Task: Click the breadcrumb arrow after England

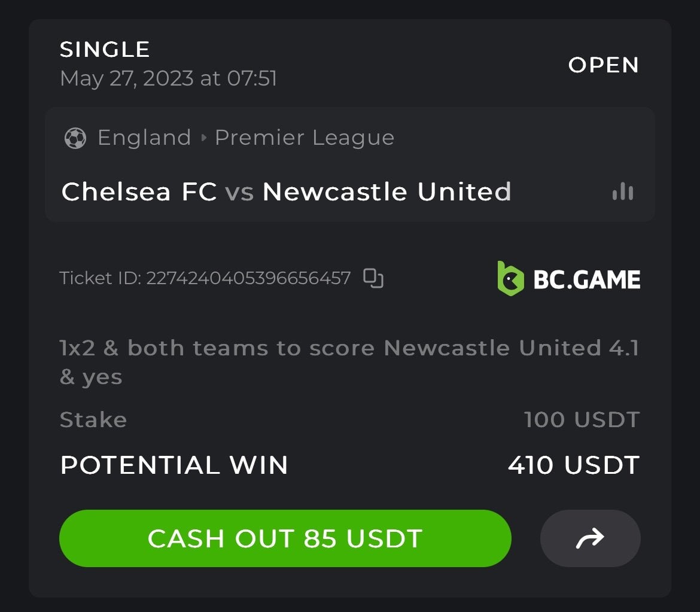Action: point(203,138)
